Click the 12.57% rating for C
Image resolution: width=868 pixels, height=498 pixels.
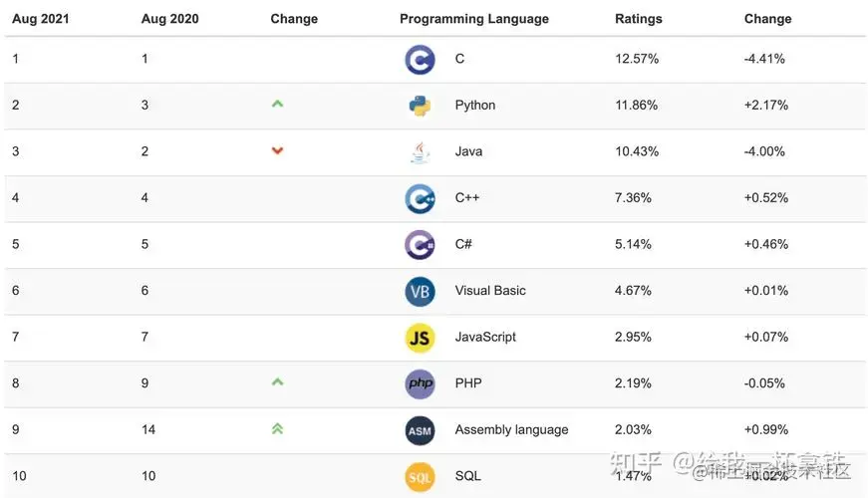(637, 59)
